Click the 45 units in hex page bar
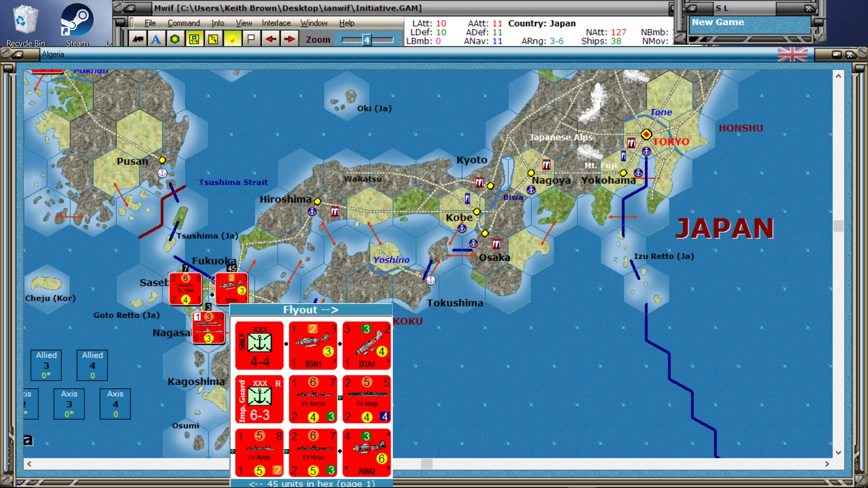 311,483
